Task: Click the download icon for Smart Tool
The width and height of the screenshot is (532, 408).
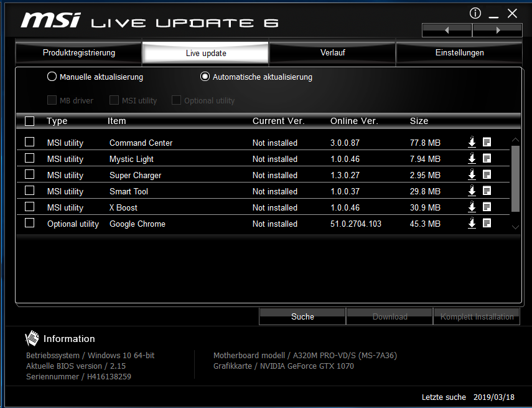Action: (472, 191)
